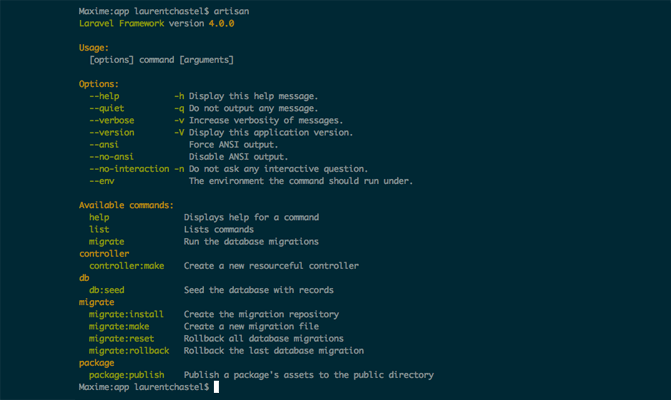The image size is (671, 400).
Task: Click the terminal cursor block
Action: [x=216, y=387]
